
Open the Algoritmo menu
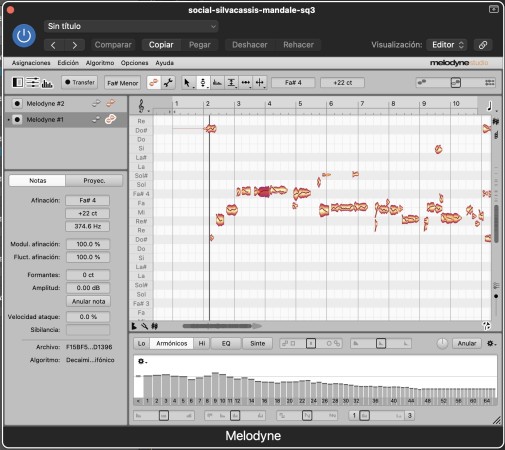(100, 63)
